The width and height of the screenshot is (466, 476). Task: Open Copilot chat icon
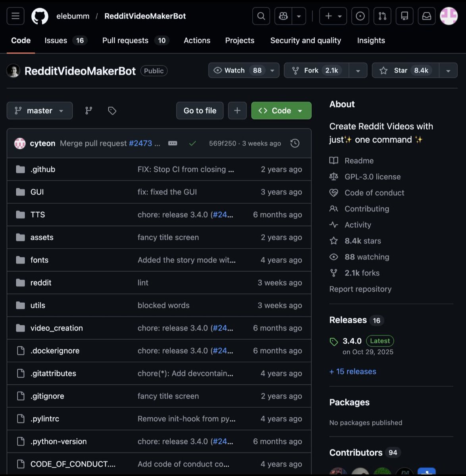[283, 16]
